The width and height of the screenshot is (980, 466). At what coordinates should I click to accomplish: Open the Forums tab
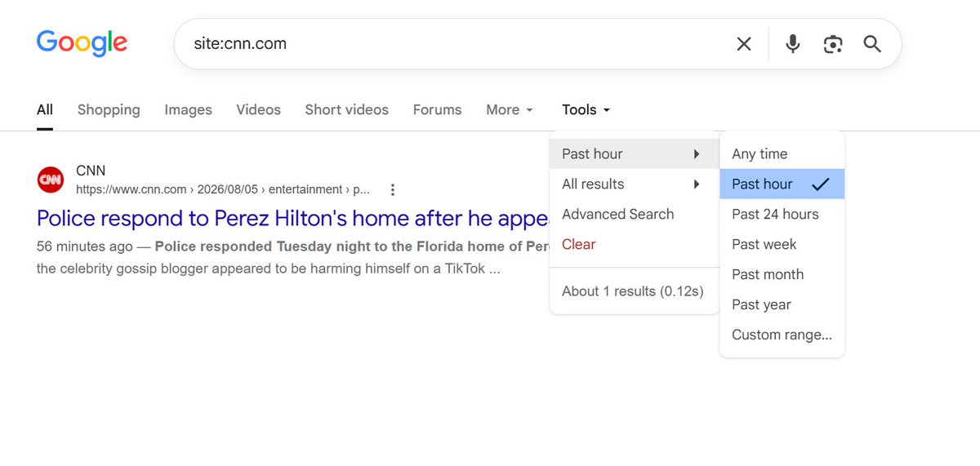point(437,110)
